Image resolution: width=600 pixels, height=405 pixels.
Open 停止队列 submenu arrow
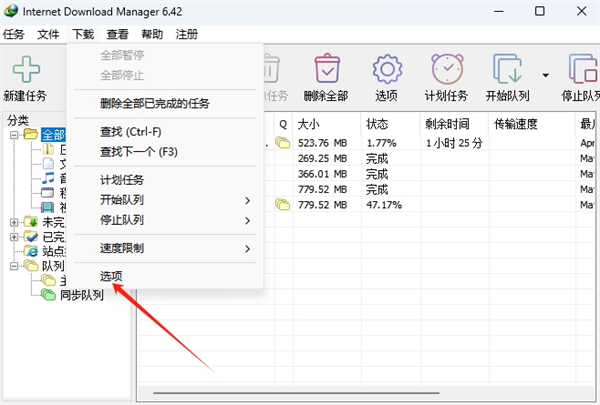248,220
